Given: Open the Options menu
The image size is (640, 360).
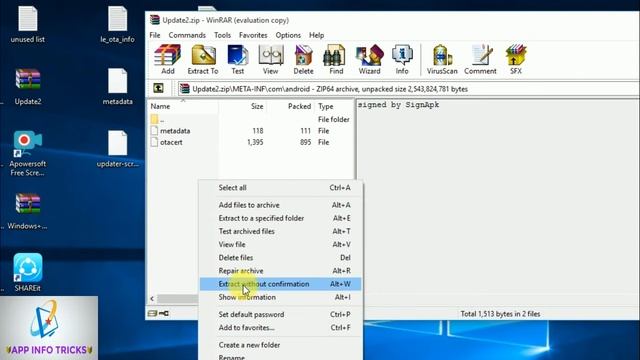Looking at the screenshot, I should 288,35.
